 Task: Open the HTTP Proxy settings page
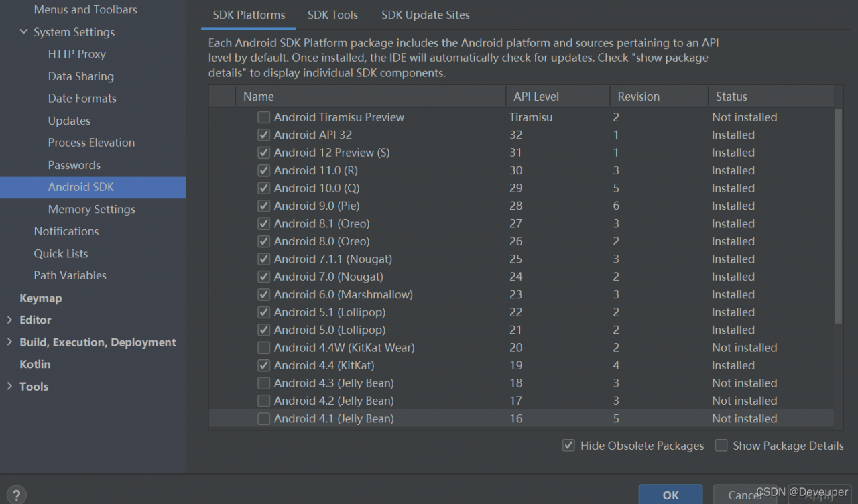pyautogui.click(x=76, y=54)
